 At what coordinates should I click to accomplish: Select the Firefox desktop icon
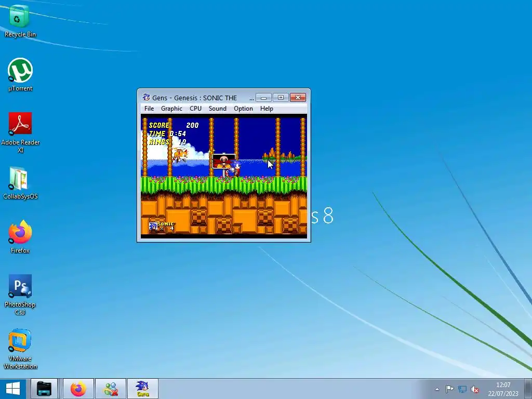pyautogui.click(x=20, y=237)
